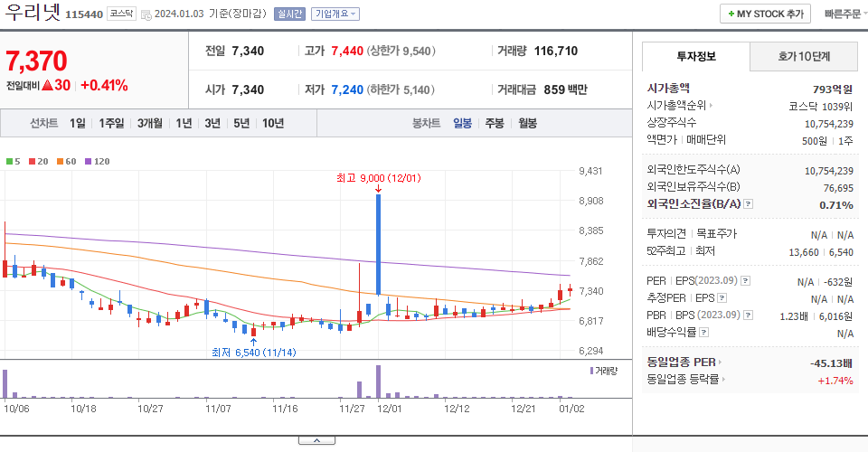Viewport: 868px width, 452px height.
Task: Select the 3개월 line chart period
Action: [x=150, y=123]
